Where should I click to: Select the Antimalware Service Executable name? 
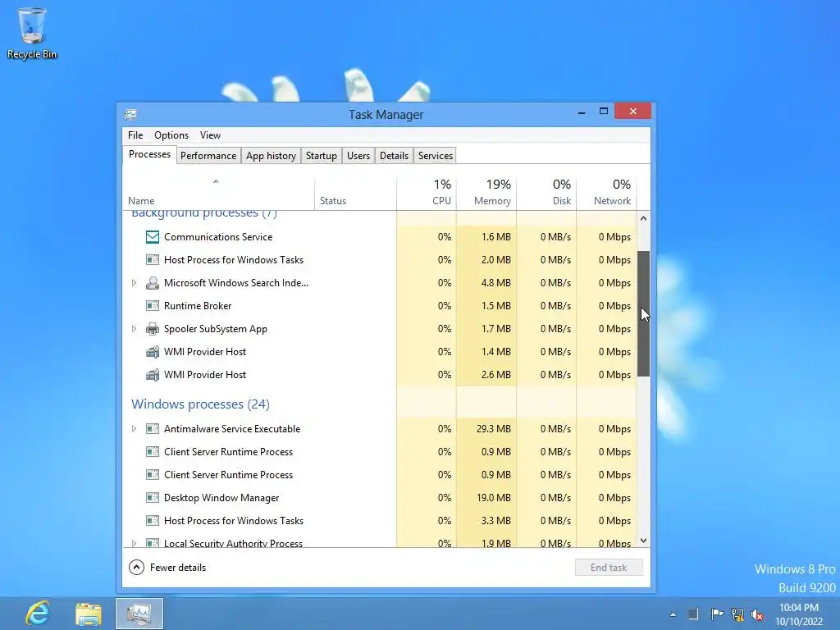click(x=232, y=428)
